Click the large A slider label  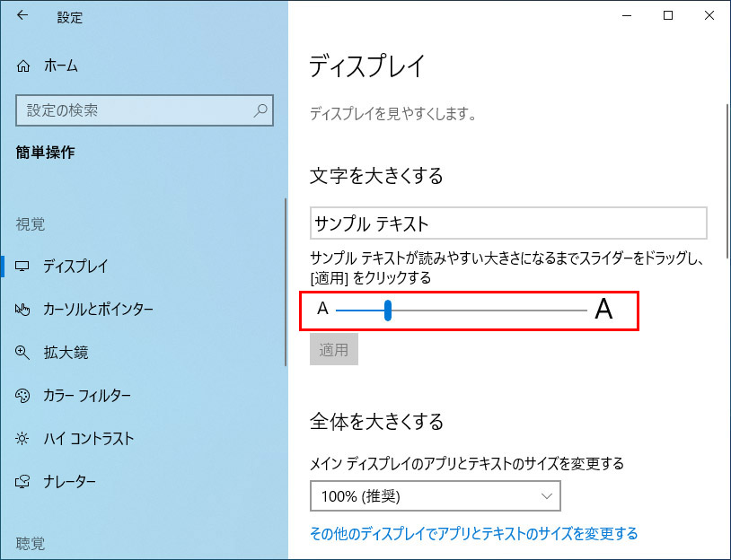pos(603,309)
